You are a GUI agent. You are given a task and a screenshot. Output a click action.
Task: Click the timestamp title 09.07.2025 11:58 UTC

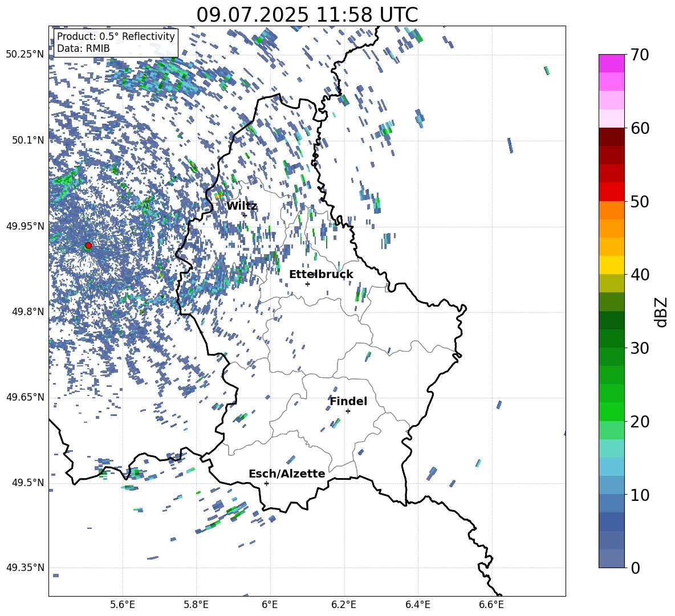point(307,15)
